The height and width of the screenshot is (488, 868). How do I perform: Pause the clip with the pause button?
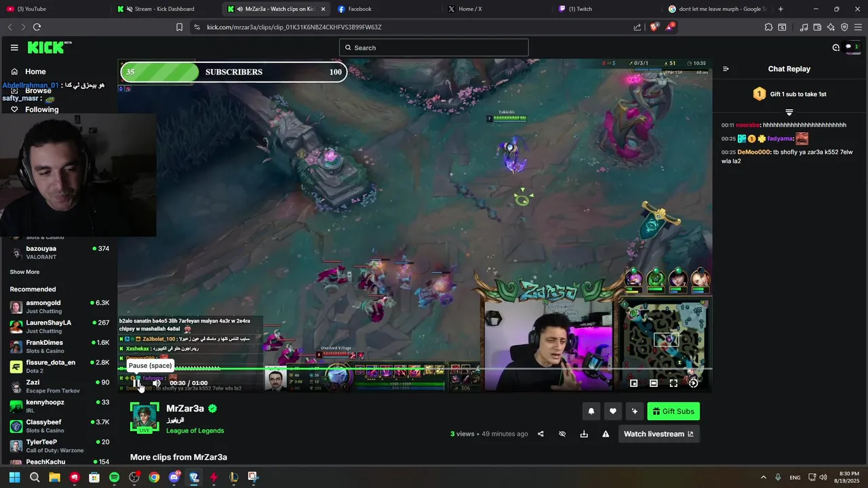(137, 383)
